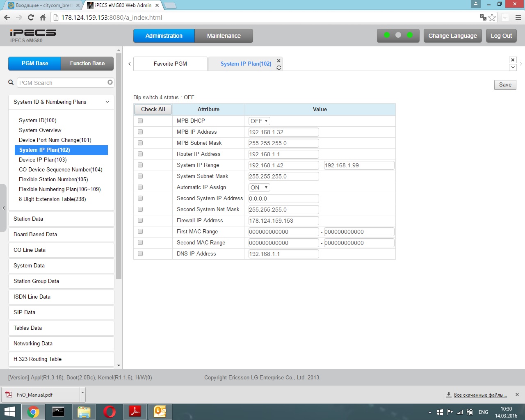Clear the PGM Search field icon

coord(110,82)
